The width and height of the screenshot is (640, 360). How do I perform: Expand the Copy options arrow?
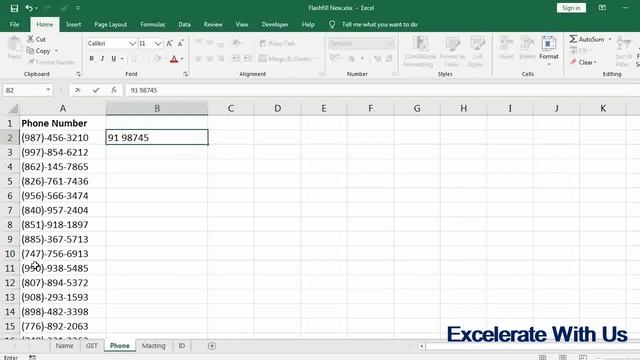tap(56, 51)
